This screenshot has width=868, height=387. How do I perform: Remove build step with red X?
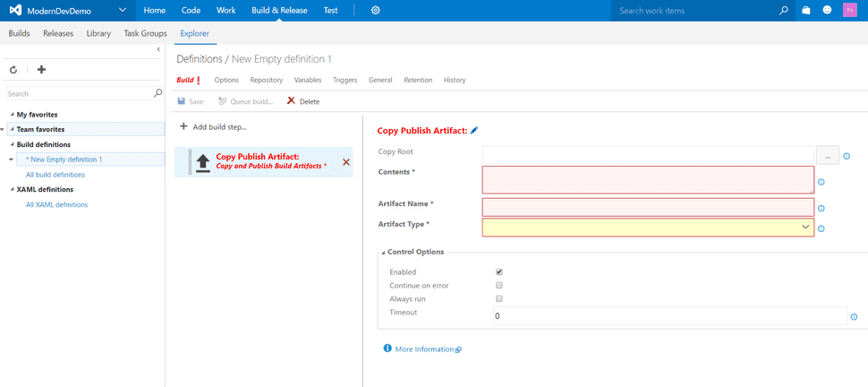(x=346, y=162)
